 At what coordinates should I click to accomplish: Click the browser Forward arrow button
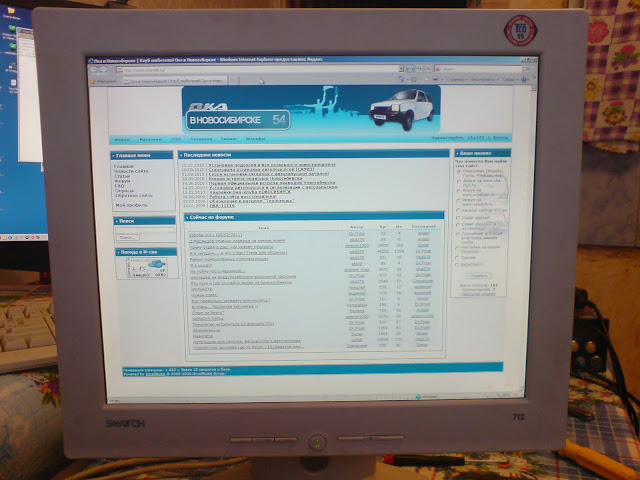point(103,70)
